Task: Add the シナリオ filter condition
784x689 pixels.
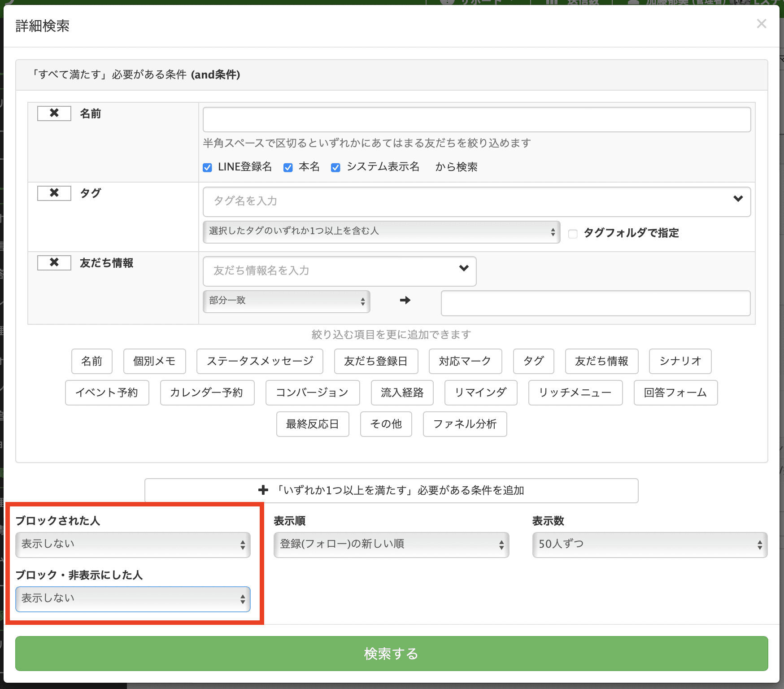Action: 680,361
